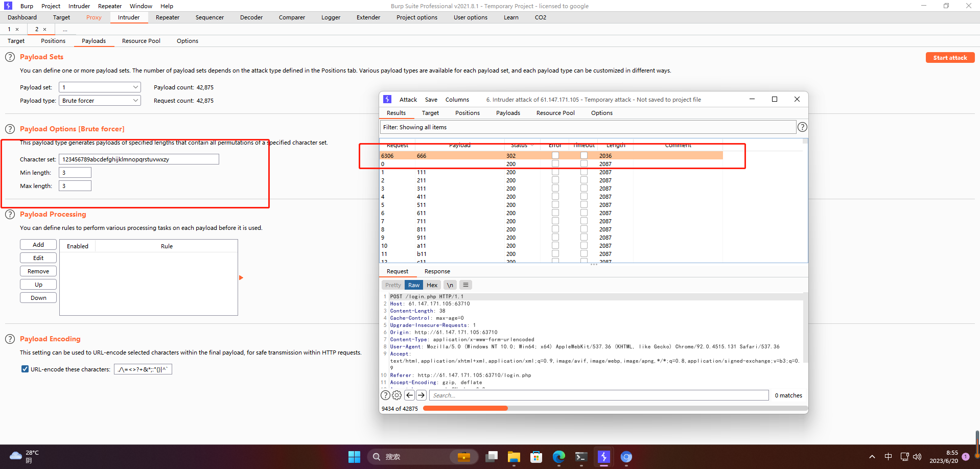Click the attack progress bar

(x=615, y=409)
